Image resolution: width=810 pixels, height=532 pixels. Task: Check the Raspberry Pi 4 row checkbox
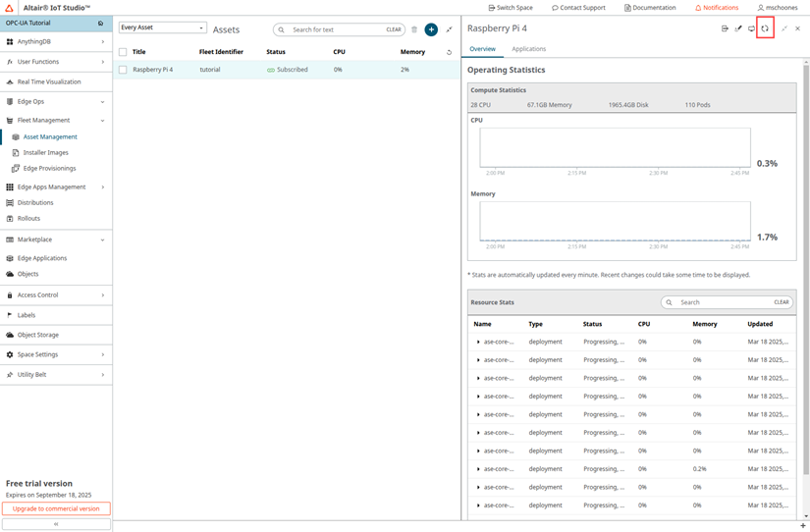coord(123,70)
